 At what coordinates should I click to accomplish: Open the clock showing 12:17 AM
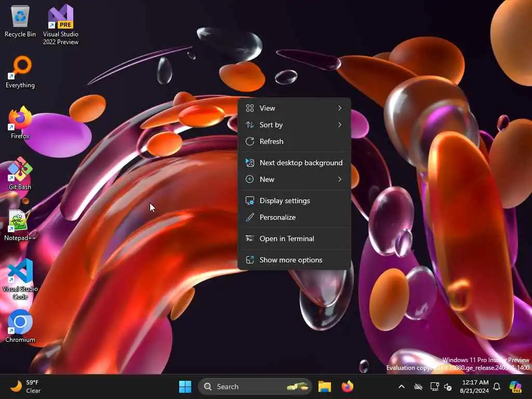(475, 387)
